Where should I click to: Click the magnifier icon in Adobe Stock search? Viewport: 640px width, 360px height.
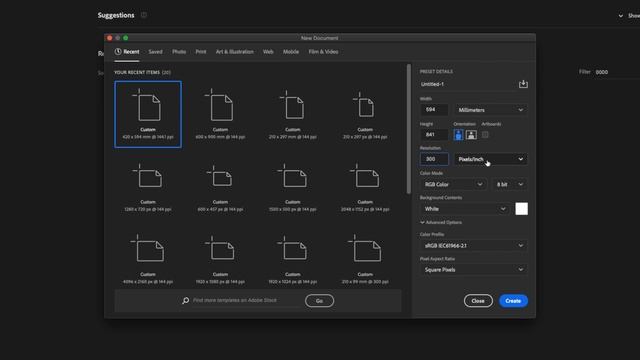(x=186, y=300)
